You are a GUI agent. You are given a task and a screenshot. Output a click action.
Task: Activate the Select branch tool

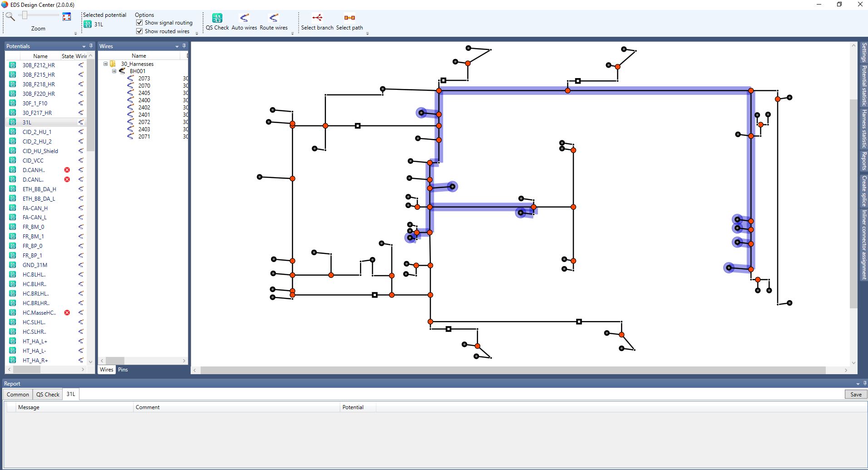[x=317, y=18]
